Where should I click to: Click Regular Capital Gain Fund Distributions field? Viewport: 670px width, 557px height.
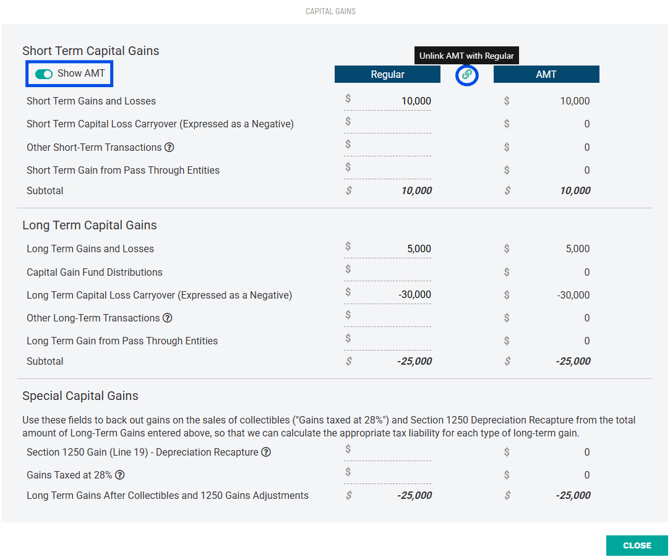389,272
